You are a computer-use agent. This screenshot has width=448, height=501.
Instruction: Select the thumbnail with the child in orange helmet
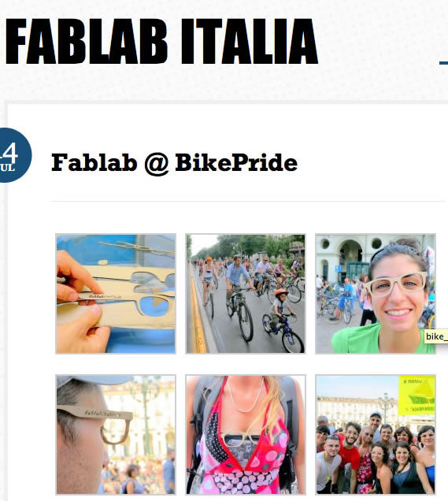coord(246,294)
